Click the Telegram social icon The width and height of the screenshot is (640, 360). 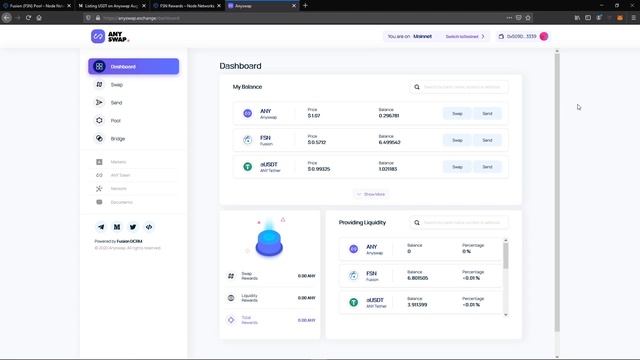coord(101,227)
